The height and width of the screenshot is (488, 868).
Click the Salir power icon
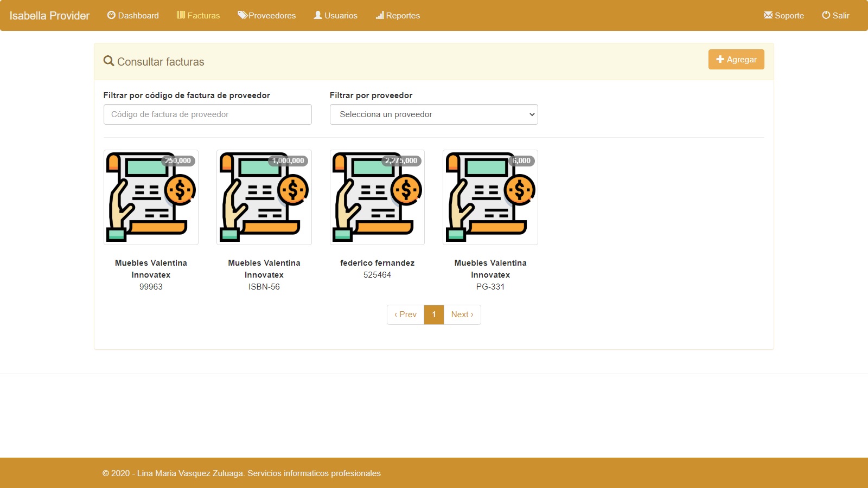point(826,15)
